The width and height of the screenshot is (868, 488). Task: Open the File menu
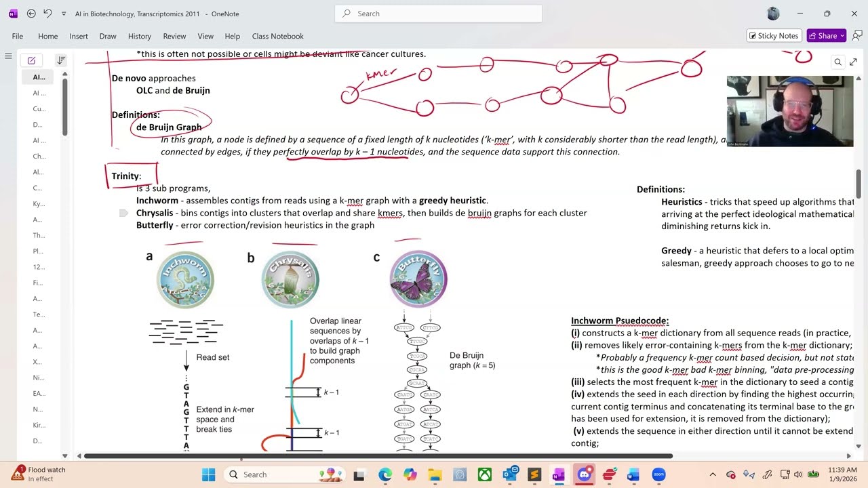18,36
